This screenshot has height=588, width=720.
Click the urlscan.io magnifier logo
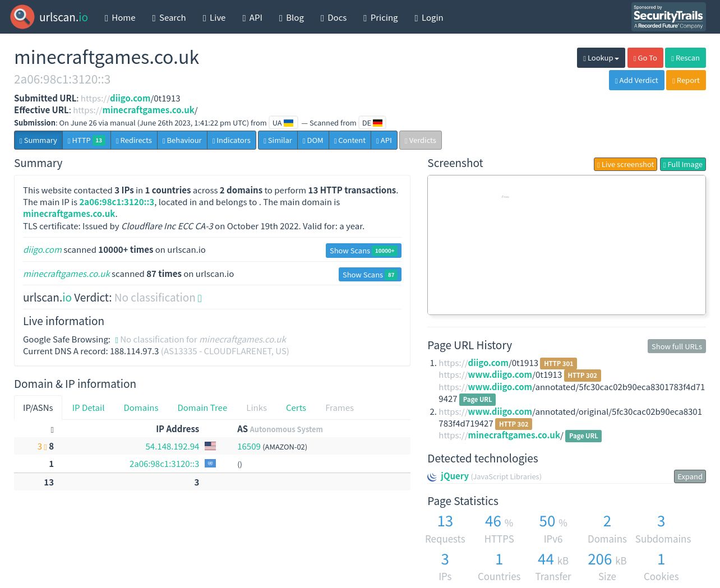[22, 17]
